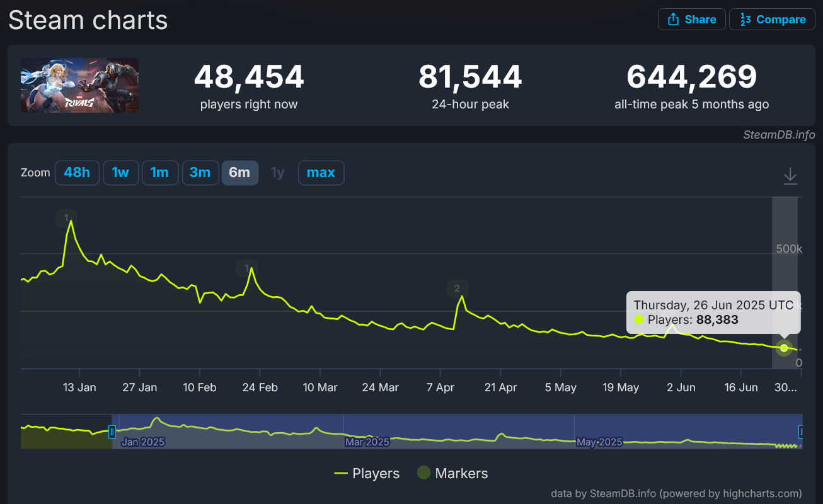Click the 13 Jan axis label
This screenshot has width=823, height=504.
pyautogui.click(x=79, y=387)
